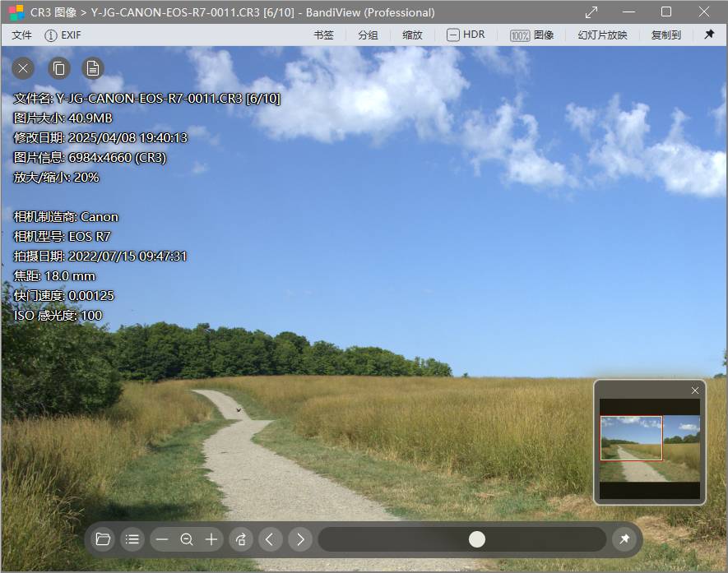Pin the bottom toolbar

(624, 539)
